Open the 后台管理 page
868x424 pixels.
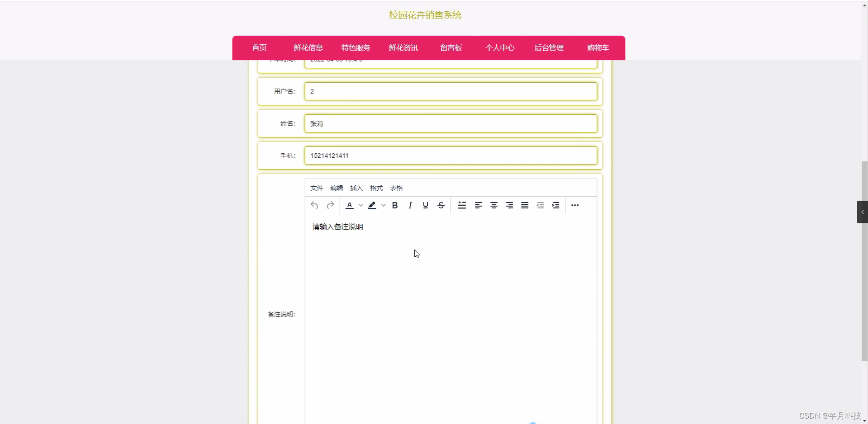click(548, 47)
